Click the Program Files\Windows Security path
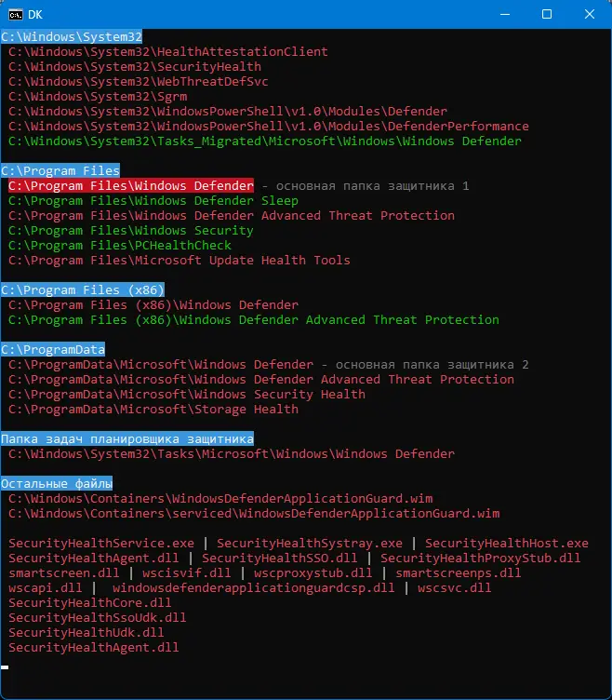 pos(131,230)
